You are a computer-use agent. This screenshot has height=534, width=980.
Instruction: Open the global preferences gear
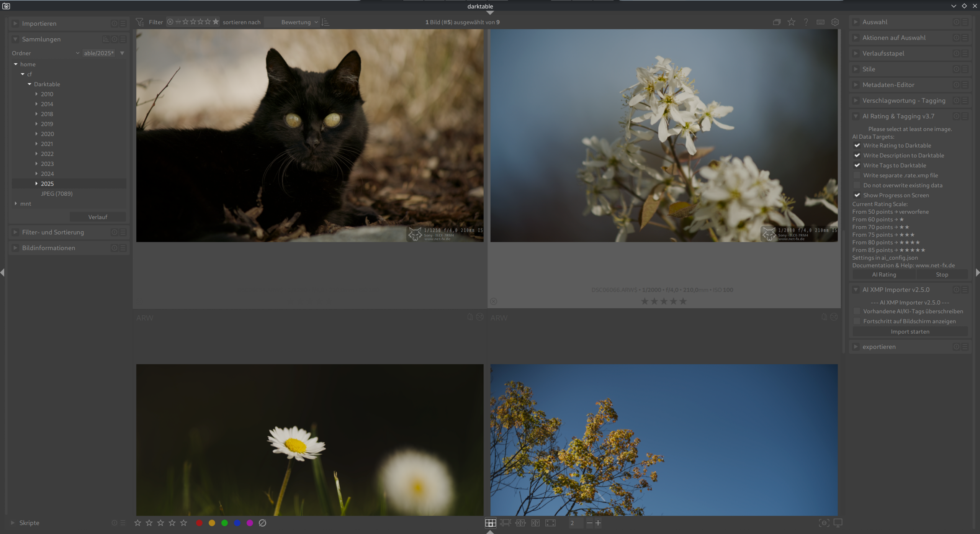835,22
